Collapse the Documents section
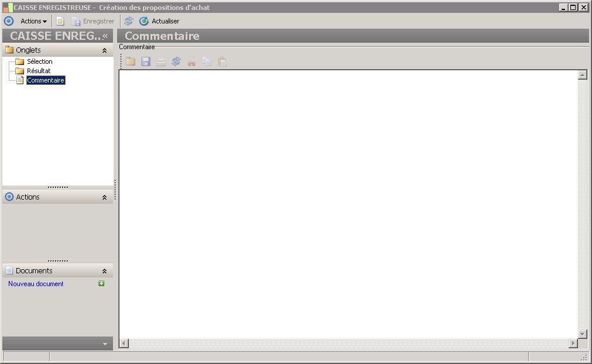Screen dimensions: 592x364 pos(105,271)
